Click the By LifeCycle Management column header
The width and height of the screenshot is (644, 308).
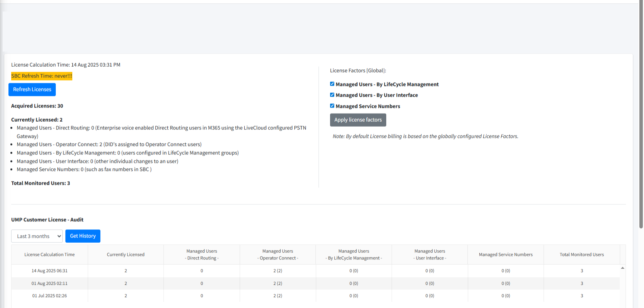coord(354,255)
